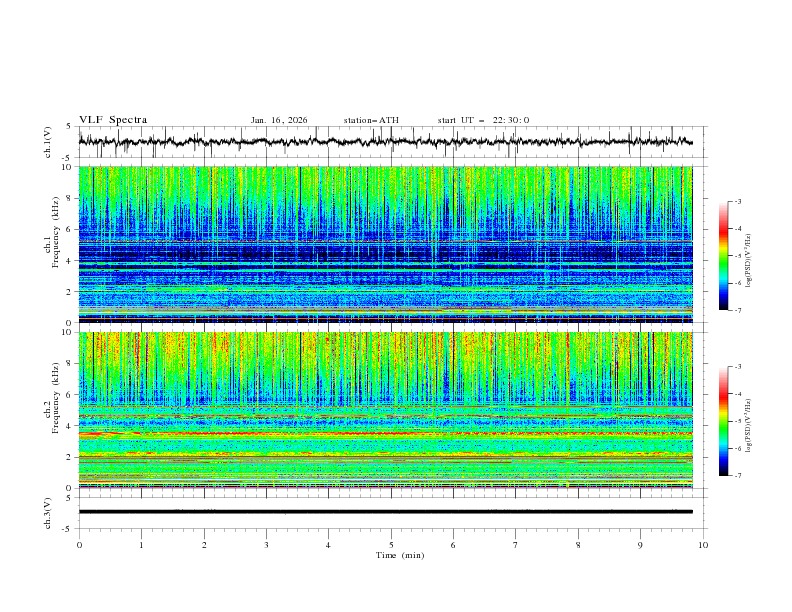Click the log(PSD) label beside lower colorbar
The width and height of the screenshot is (792, 612).
click(x=749, y=426)
